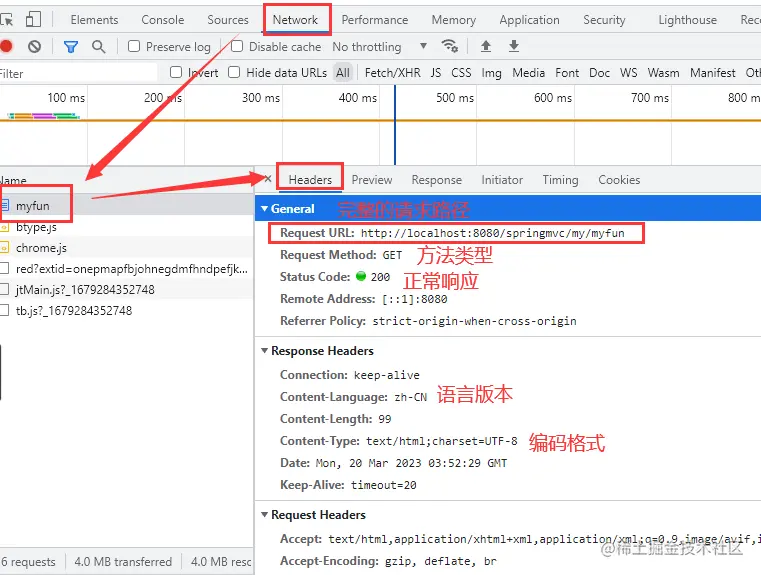The height and width of the screenshot is (575, 761).
Task: Open the No throttling dropdown
Action: click(380, 47)
